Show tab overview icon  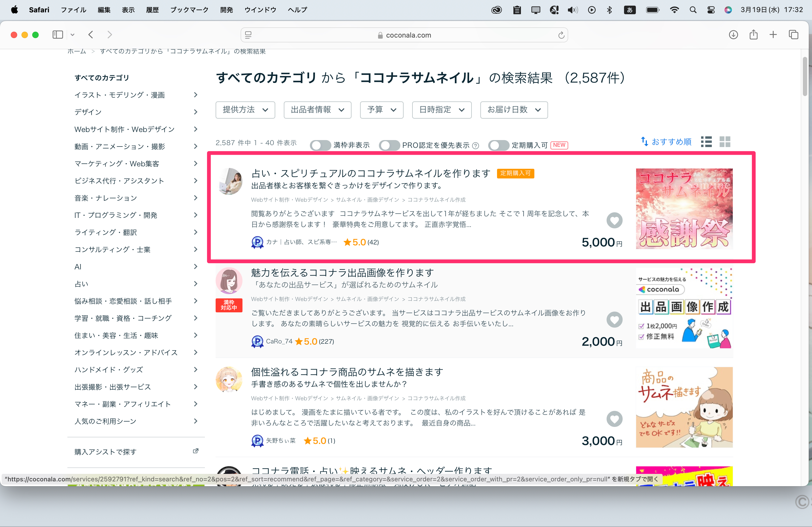click(793, 35)
